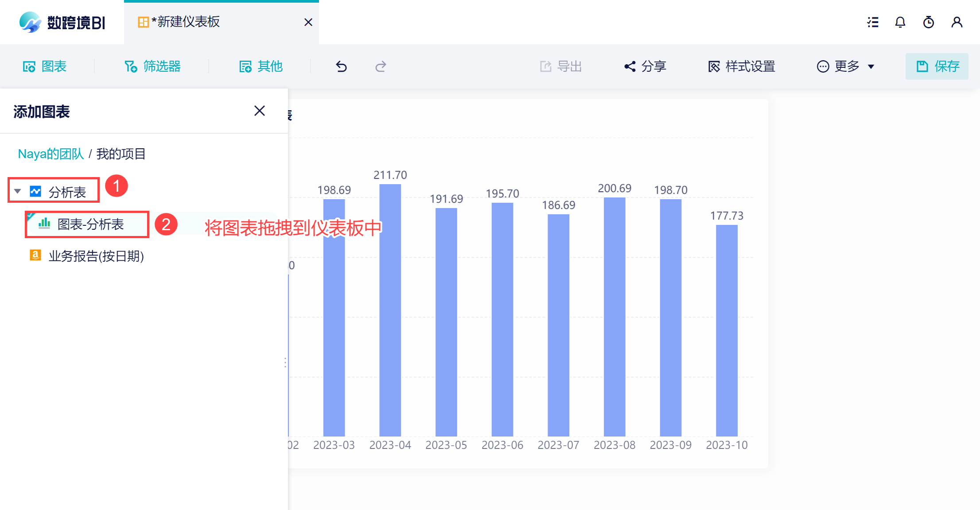Open the task list icon in header
The height and width of the screenshot is (510, 980).
coord(873,22)
